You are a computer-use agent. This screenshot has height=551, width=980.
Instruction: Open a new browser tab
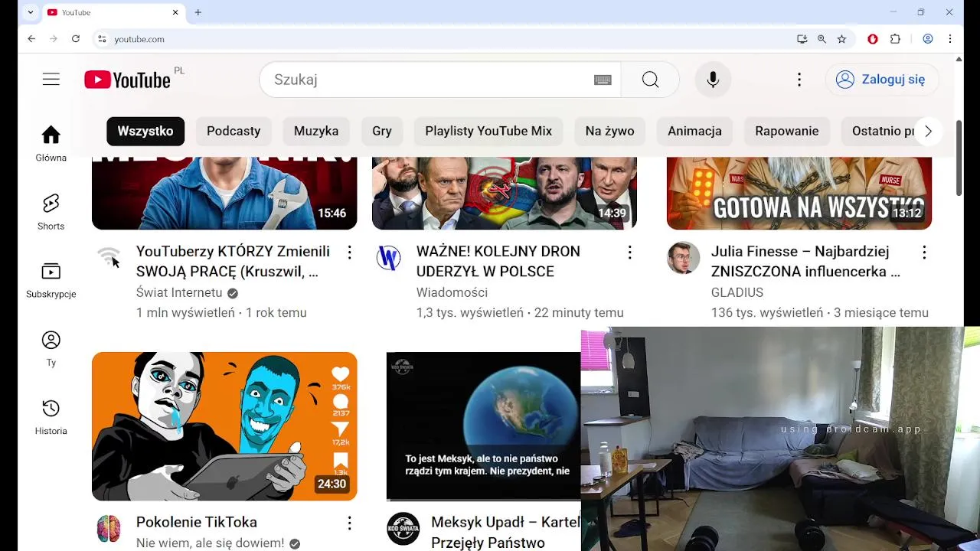[198, 12]
